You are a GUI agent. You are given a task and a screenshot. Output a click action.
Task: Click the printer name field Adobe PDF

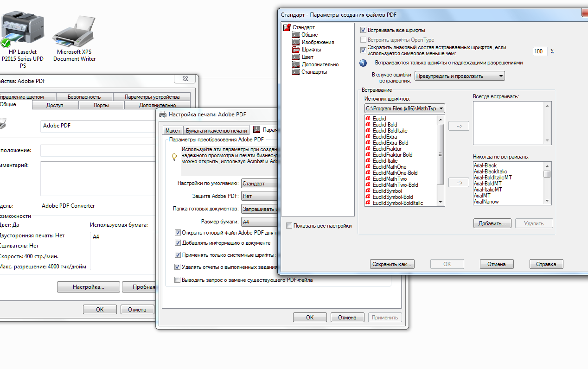pyautogui.click(x=97, y=126)
